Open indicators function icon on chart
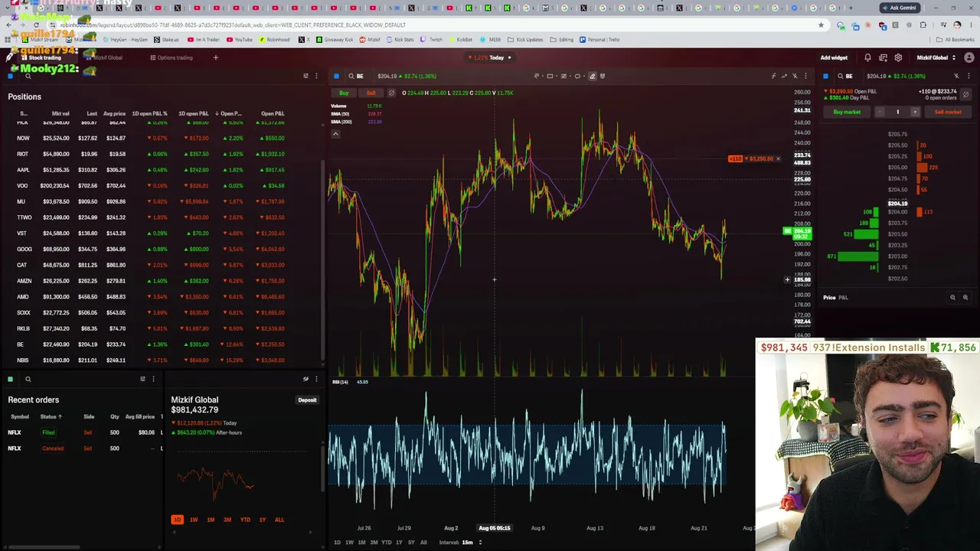980x551 pixels. (773, 76)
